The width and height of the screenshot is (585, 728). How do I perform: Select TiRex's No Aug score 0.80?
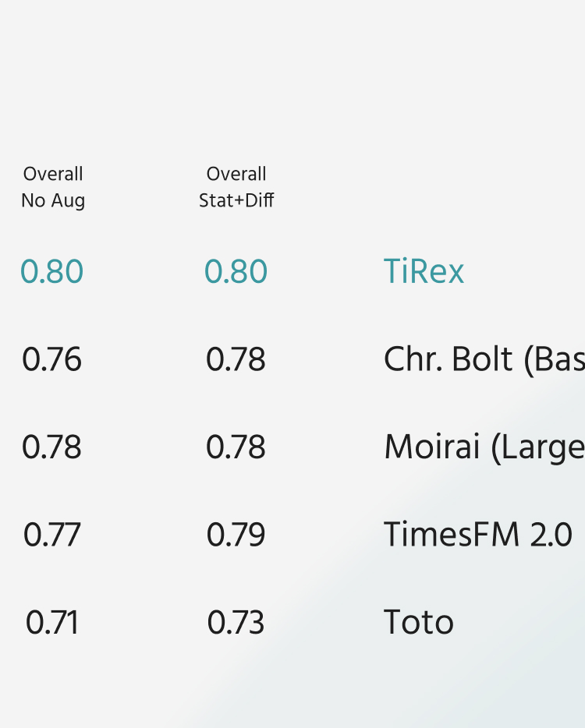pos(51,272)
